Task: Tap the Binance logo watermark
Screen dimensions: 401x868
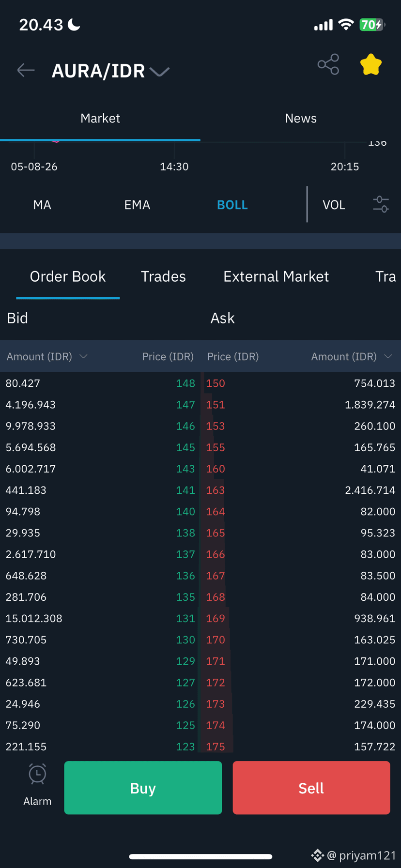Action: (x=317, y=855)
